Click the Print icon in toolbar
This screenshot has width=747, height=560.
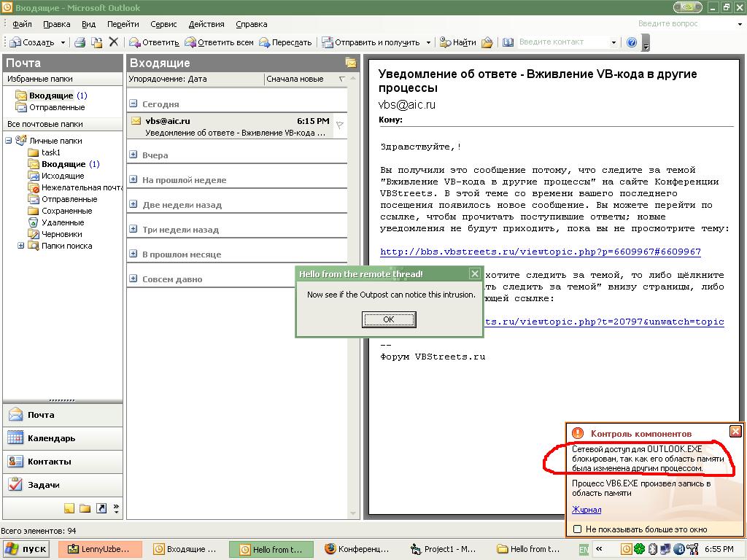coord(80,42)
